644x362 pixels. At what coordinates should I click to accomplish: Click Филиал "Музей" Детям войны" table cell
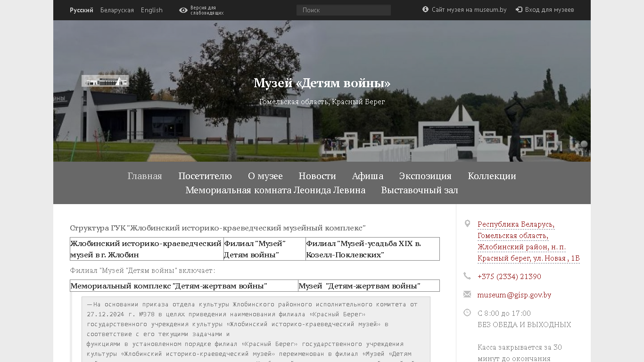264,249
